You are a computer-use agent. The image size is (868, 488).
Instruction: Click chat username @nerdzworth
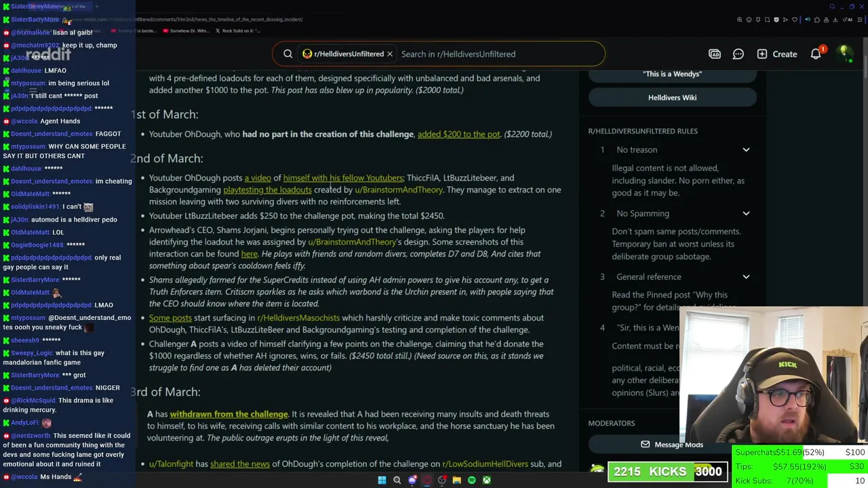pyautogui.click(x=31, y=436)
